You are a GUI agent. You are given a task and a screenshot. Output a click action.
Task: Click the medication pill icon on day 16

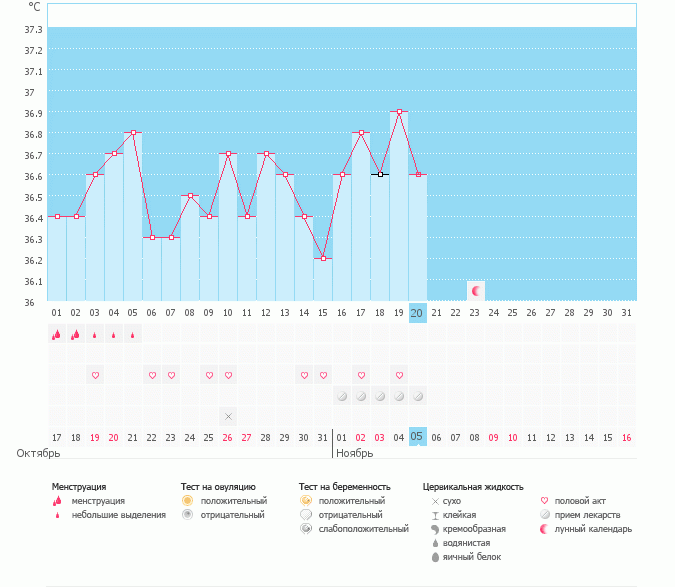click(342, 396)
